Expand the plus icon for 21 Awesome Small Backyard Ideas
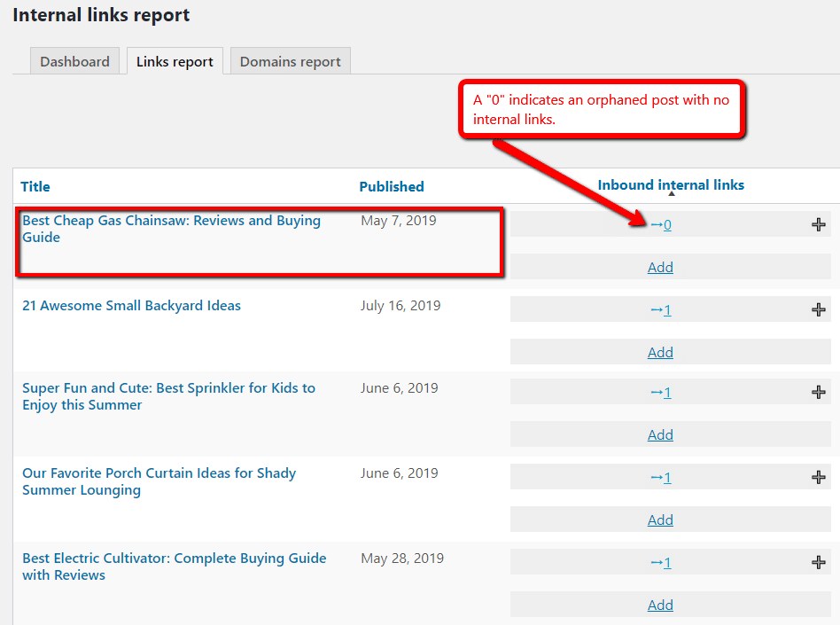The image size is (840, 625). (x=818, y=309)
